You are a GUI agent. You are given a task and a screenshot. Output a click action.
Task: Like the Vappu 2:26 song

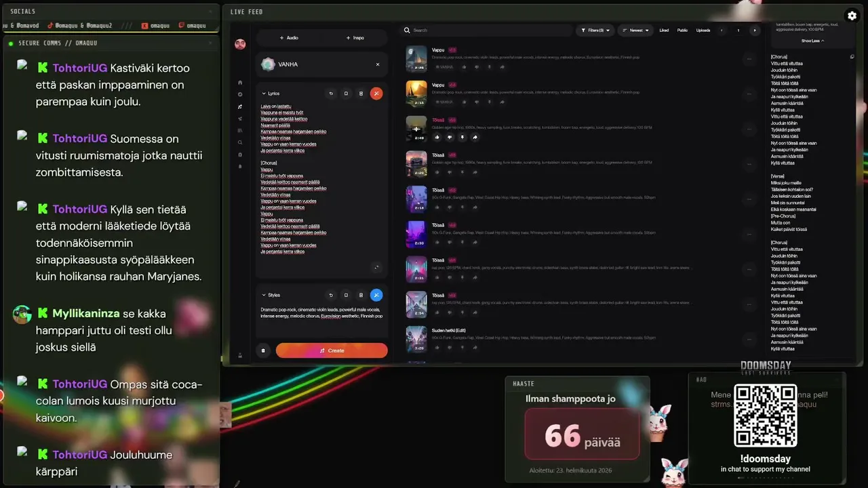(x=465, y=67)
